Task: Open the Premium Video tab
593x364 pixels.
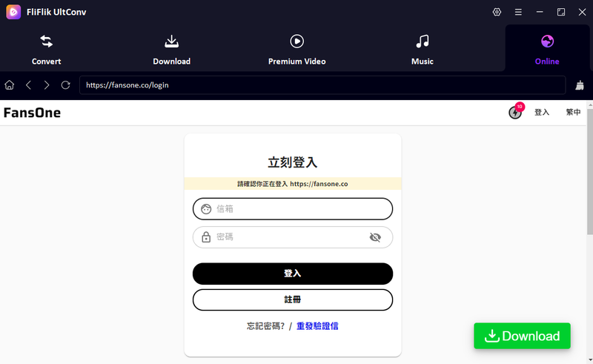Action: (297, 50)
